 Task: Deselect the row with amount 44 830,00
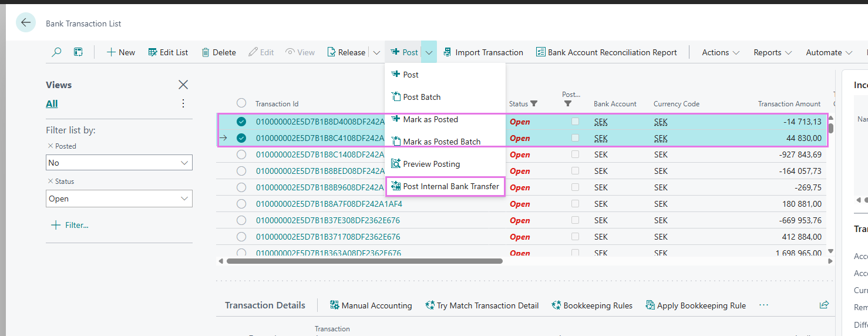[241, 138]
